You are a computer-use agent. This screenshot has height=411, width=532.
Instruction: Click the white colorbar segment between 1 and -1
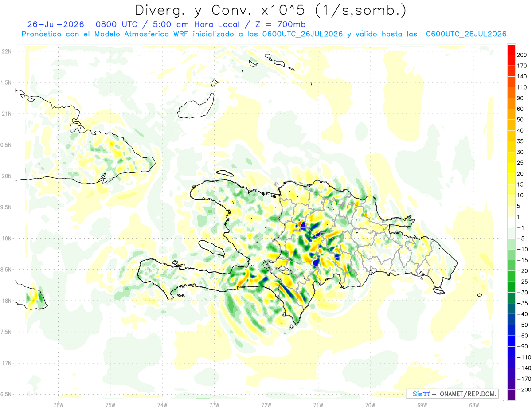pos(511,222)
